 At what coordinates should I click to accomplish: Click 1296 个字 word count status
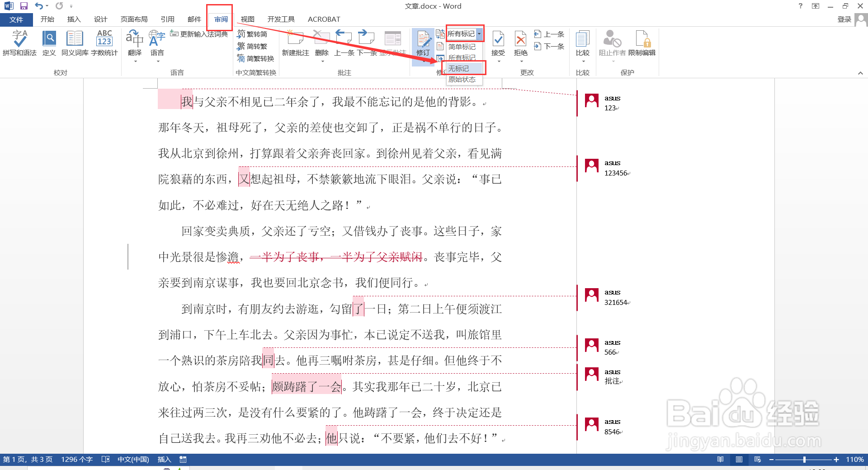coord(77,459)
